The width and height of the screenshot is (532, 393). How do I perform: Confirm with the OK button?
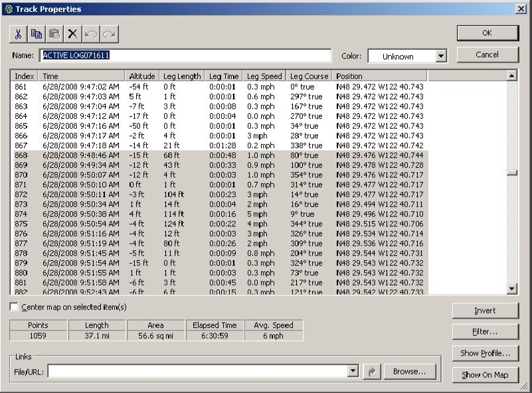488,33
